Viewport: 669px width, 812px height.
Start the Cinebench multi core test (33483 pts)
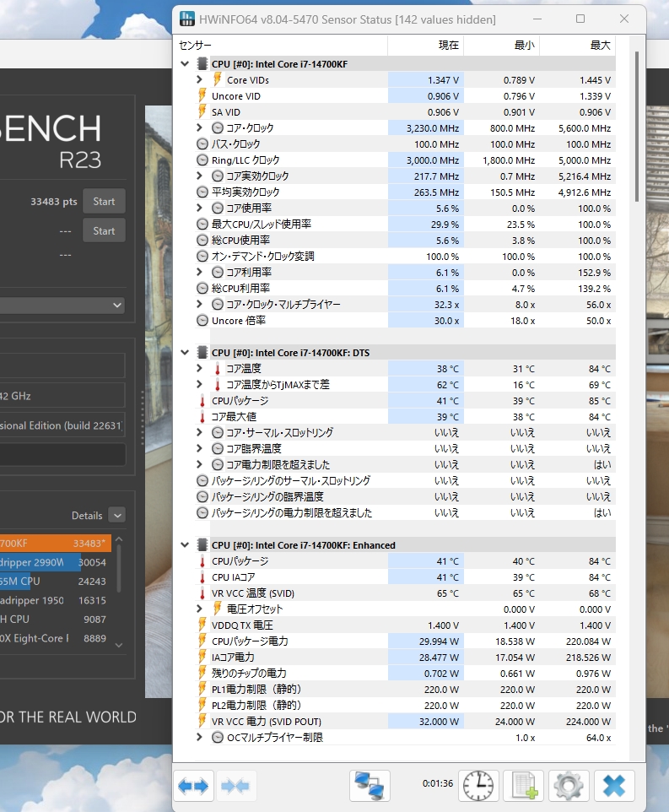coord(104,202)
